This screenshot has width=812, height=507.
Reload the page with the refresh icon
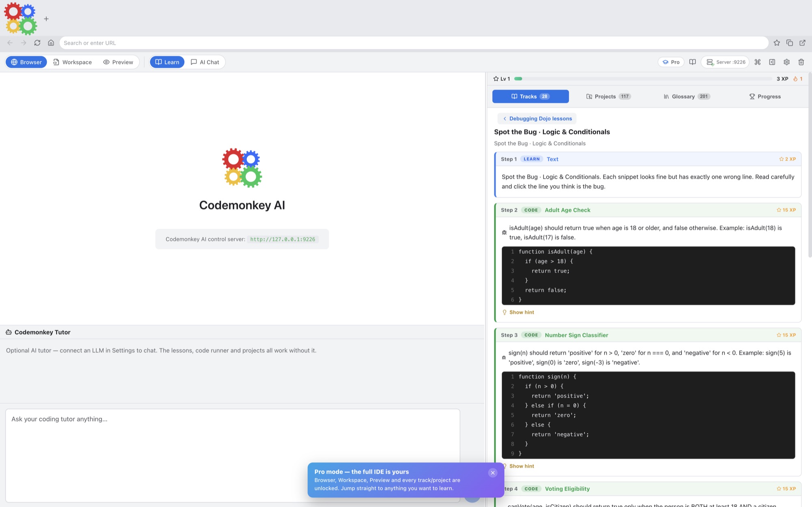[x=37, y=43]
